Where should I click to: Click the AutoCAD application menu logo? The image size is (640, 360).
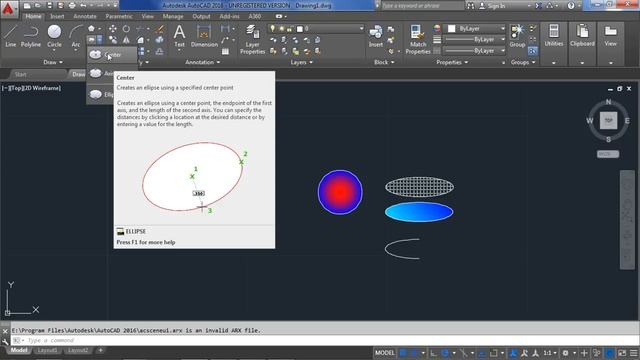pos(8,8)
